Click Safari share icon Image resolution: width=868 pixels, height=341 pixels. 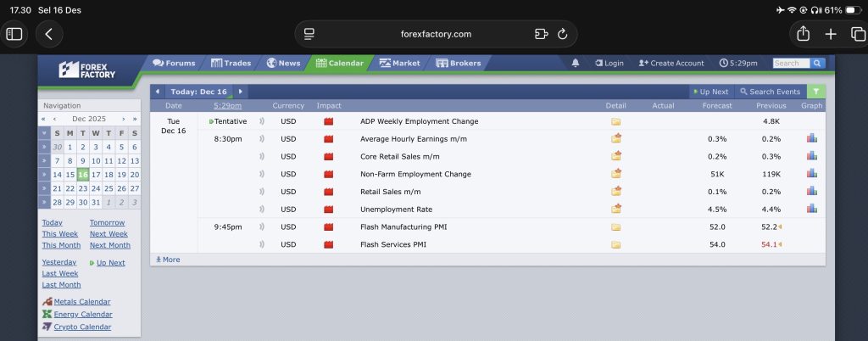click(802, 34)
